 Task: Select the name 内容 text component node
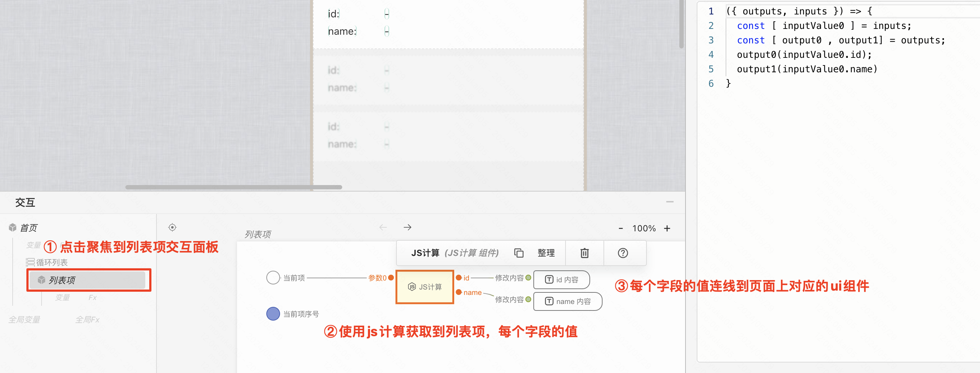pyautogui.click(x=568, y=301)
